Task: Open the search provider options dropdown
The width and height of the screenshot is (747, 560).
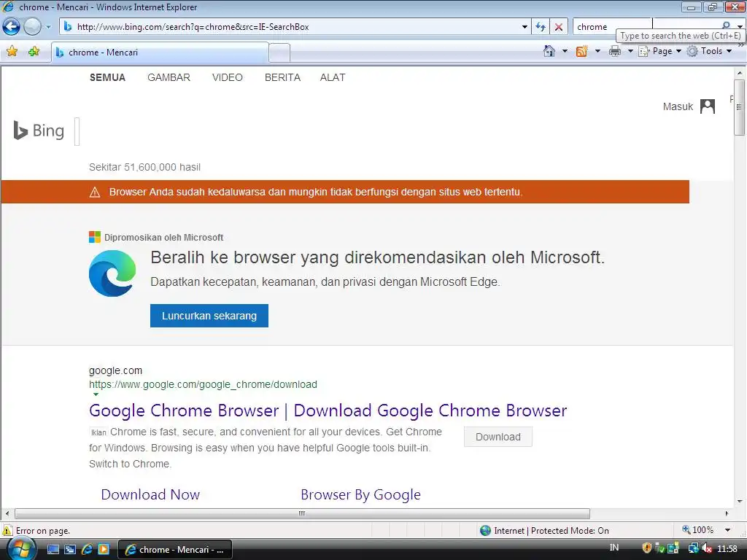Action: click(740, 27)
